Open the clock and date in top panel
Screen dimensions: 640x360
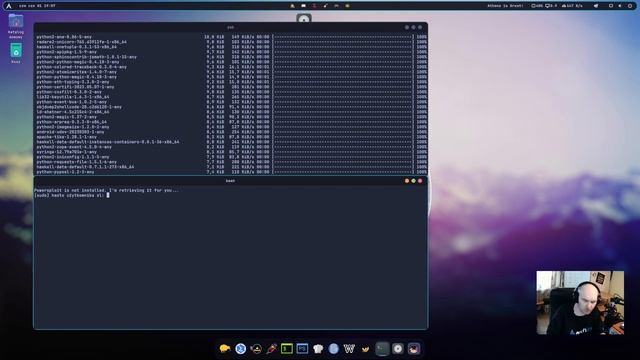coord(37,6)
